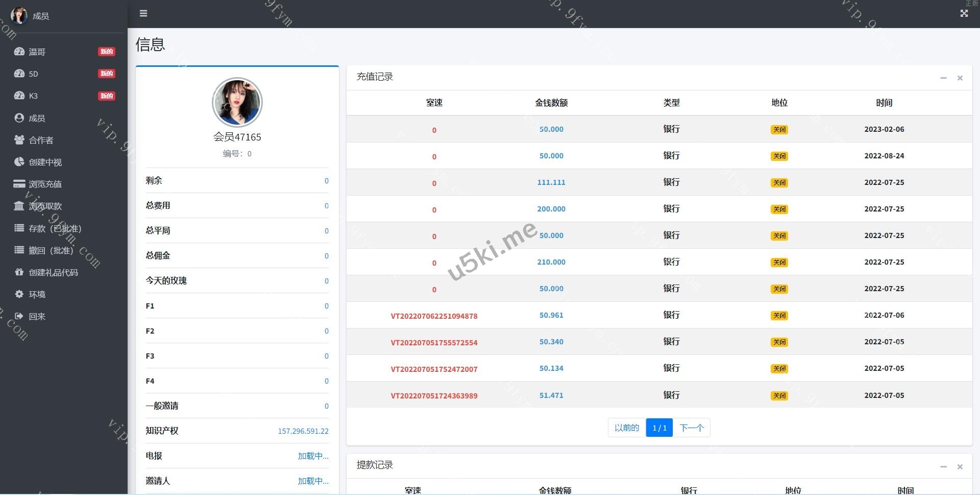Click the 关闭 status badge for 2023-02-06

(x=779, y=130)
